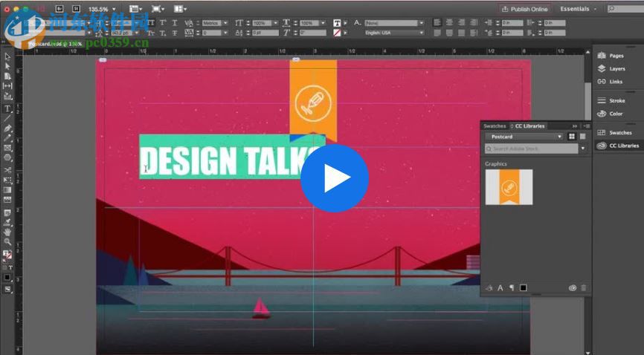Open the Color panel

click(x=611, y=114)
